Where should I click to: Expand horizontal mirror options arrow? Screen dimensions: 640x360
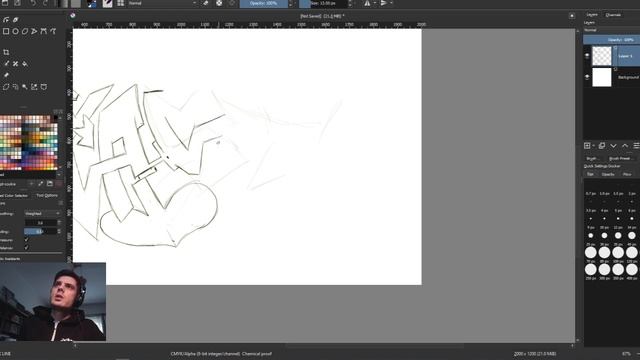click(x=375, y=3)
